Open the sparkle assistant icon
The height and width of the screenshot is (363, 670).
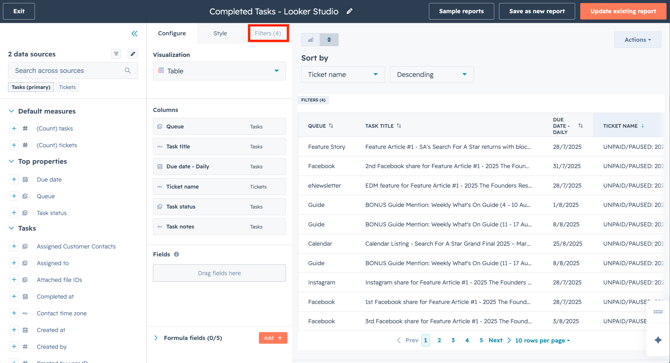[658, 340]
